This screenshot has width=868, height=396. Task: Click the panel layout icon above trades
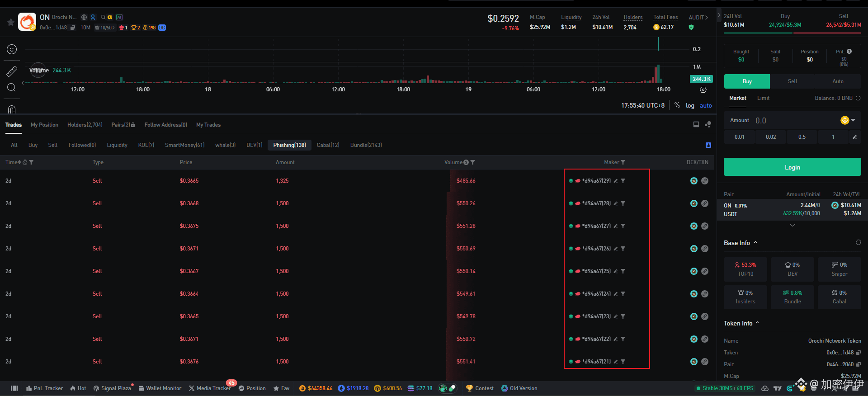click(x=696, y=124)
